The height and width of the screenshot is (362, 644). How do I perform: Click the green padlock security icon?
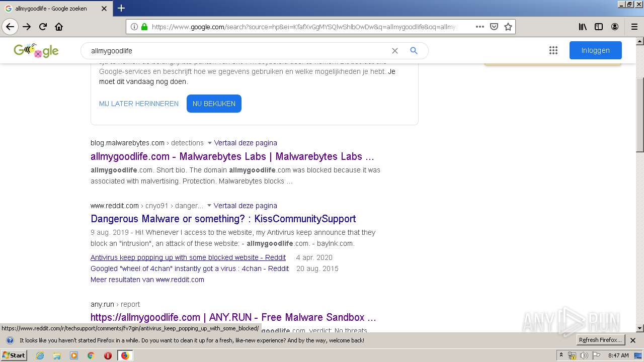click(144, 27)
